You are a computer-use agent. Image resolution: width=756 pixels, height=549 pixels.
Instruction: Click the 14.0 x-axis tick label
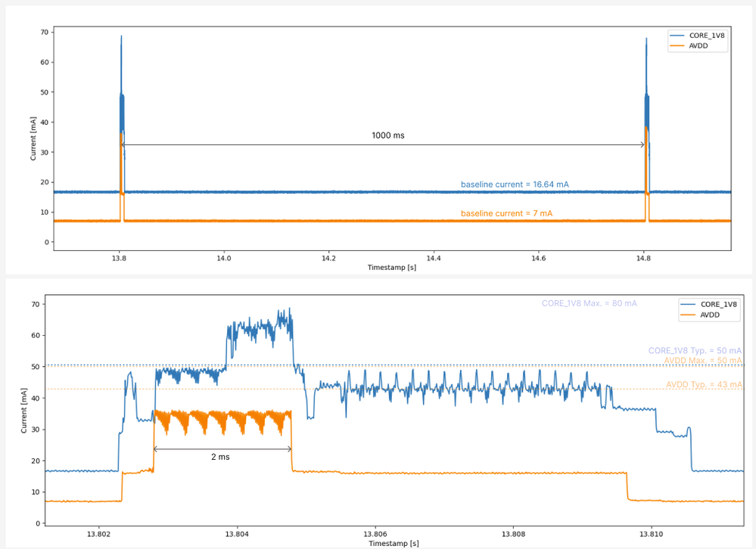(224, 258)
